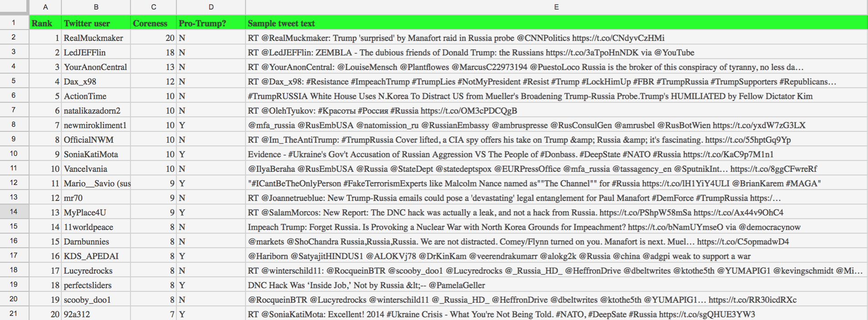Select column A header
This screenshot has width=868, height=320.
tap(45, 7)
